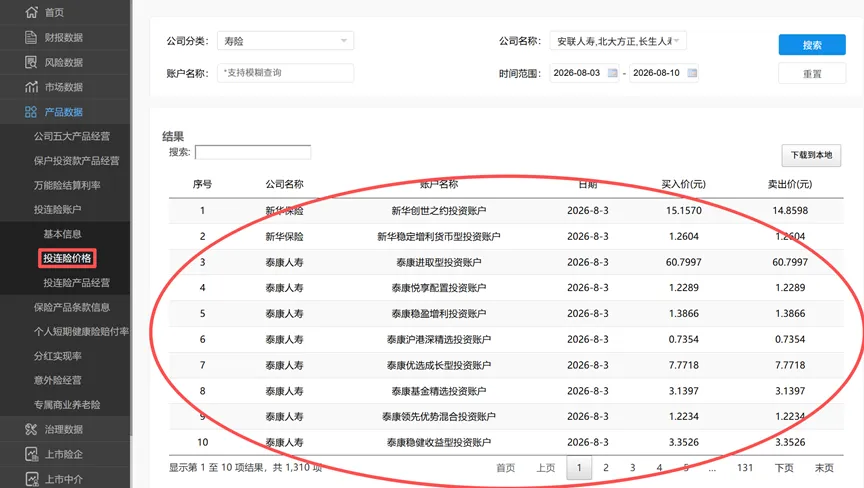Open 治理数据 menu section
Viewport: 864px width, 488px height.
click(63, 429)
